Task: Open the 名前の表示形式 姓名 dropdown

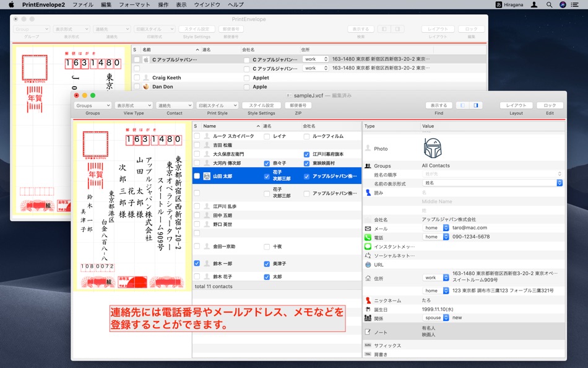Action: tap(493, 183)
